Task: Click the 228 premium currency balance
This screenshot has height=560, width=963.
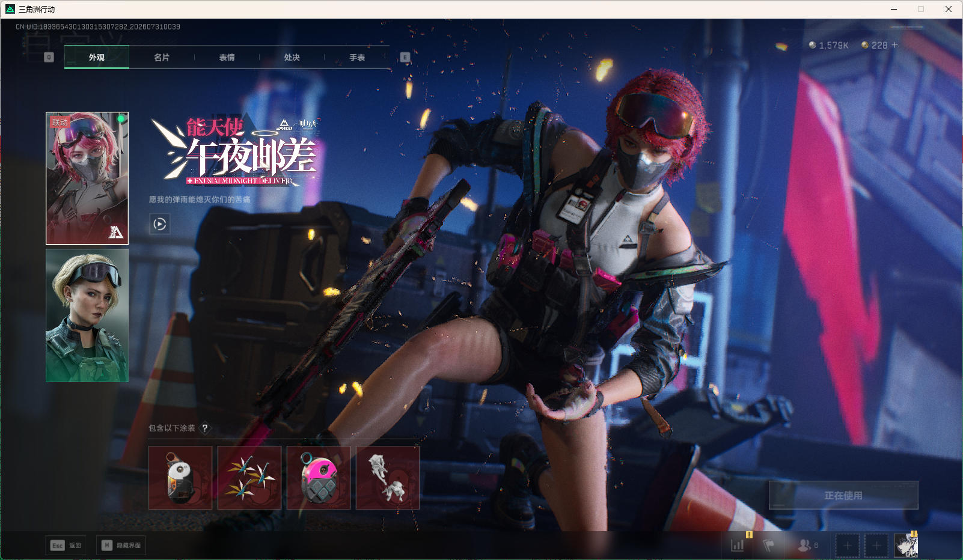Action: (x=879, y=45)
